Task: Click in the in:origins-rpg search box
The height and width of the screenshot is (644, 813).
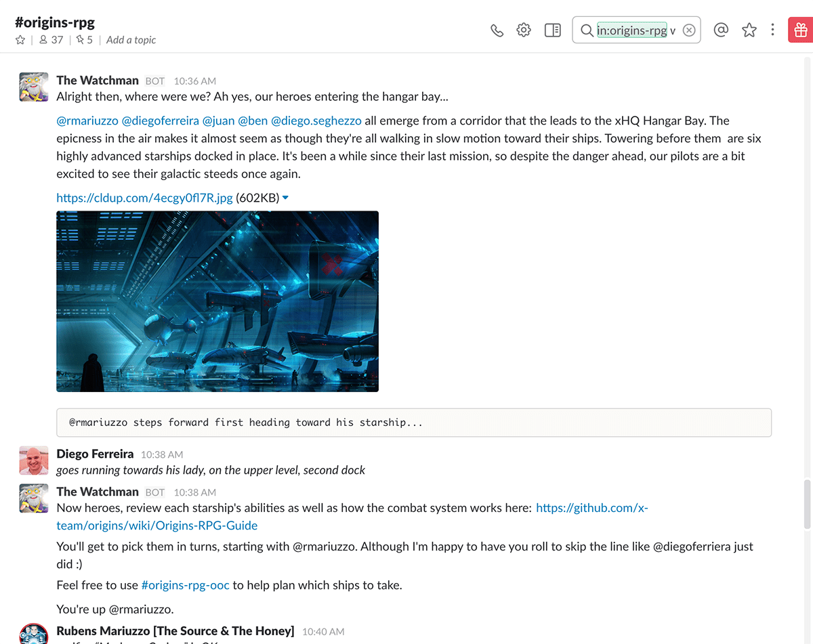Action: (637, 30)
